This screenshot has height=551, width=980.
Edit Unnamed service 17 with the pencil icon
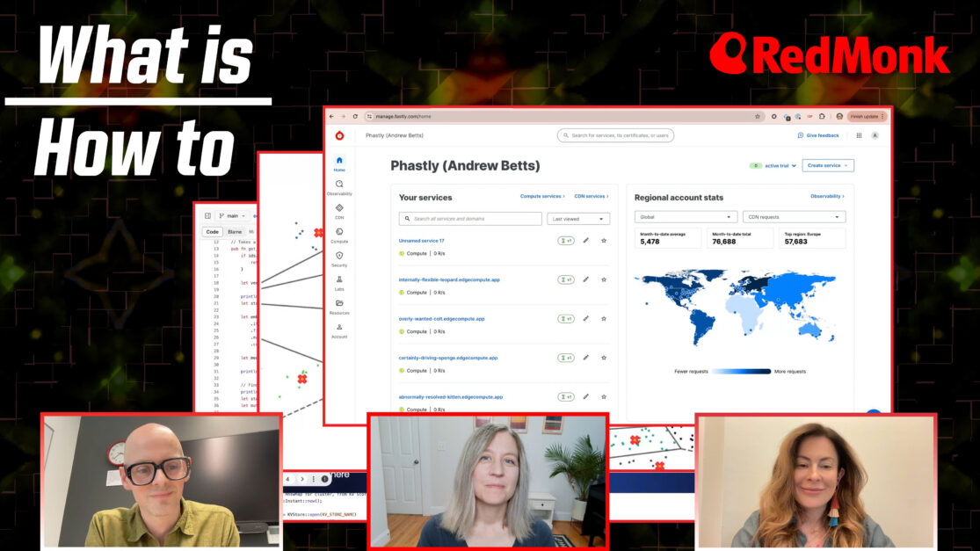click(x=585, y=241)
